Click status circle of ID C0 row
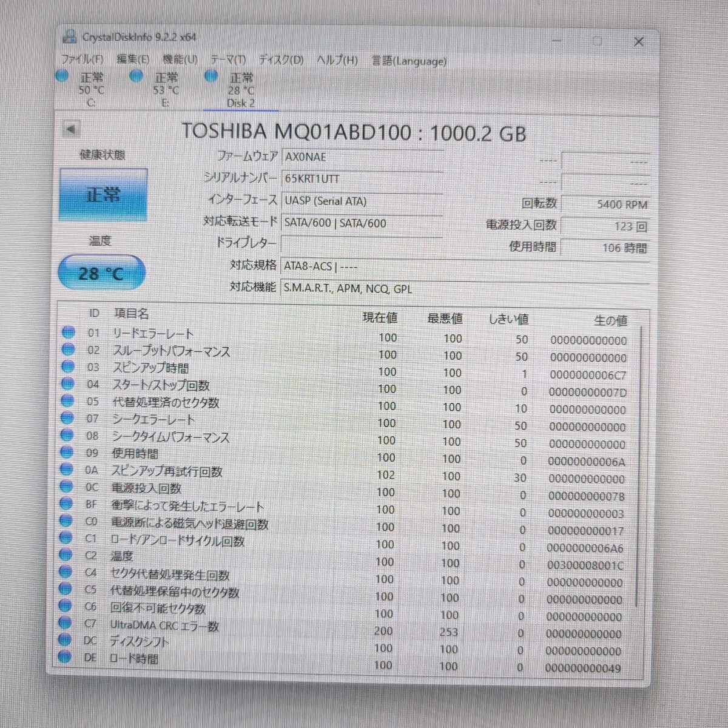The image size is (728, 728). pos(66,521)
